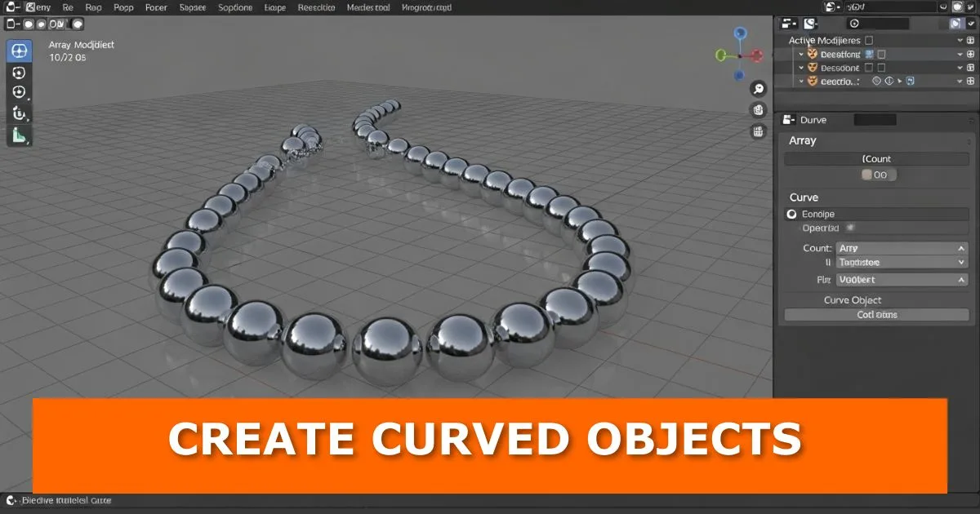This screenshot has width=980, height=514.
Task: Click the Cotl button under Curve Object
Action: tap(876, 315)
